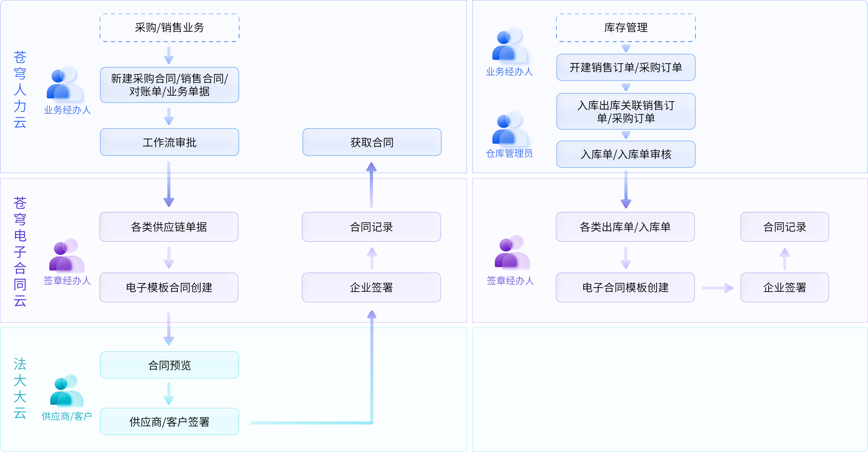Image resolution: width=868 pixels, height=452 pixels.
Task: Click the teal 供应商/客户 user icon
Action: pyautogui.click(x=67, y=390)
